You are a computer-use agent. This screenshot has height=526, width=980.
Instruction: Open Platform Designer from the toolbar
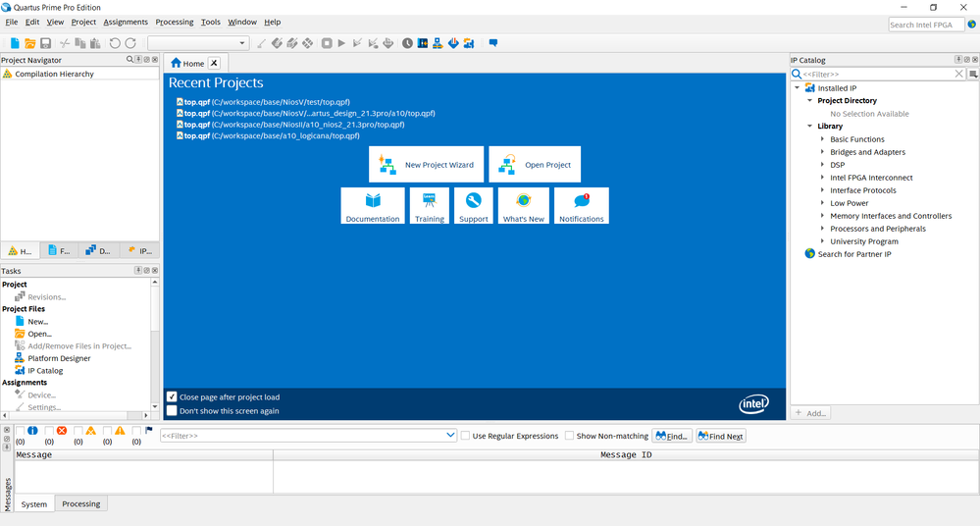(x=438, y=43)
